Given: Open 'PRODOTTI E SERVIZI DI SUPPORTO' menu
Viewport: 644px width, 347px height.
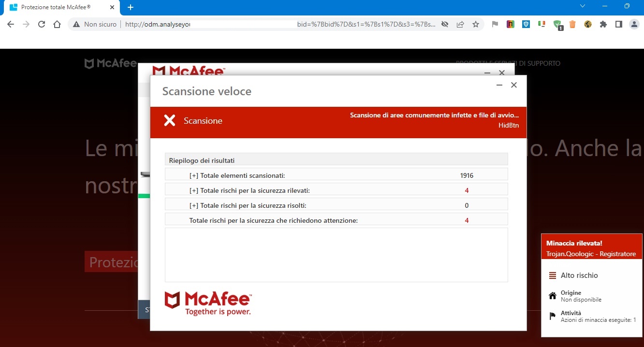Looking at the screenshot, I should coord(508,63).
